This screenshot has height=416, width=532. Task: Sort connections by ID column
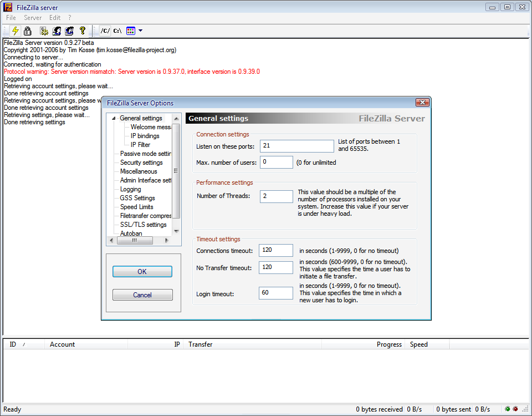click(x=24, y=344)
